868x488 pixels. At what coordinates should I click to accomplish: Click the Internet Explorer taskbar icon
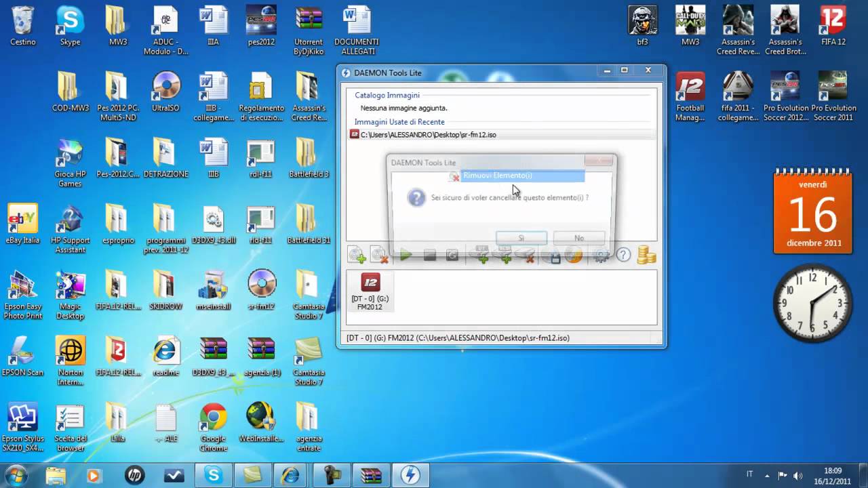[292, 476]
